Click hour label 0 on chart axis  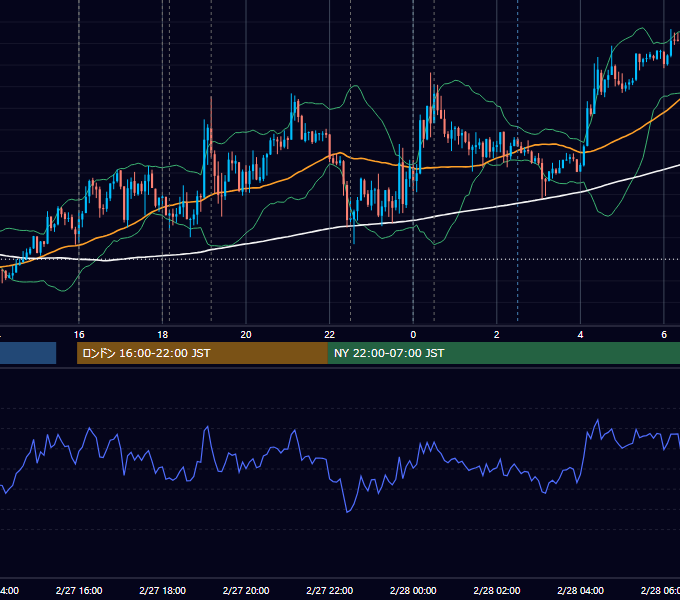[413, 334]
